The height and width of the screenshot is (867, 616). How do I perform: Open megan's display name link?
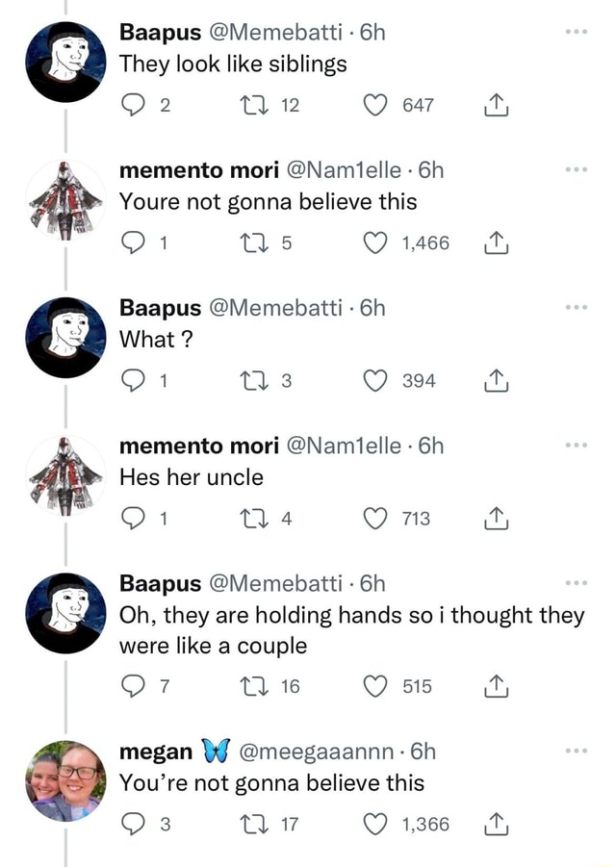pyautogui.click(x=156, y=752)
